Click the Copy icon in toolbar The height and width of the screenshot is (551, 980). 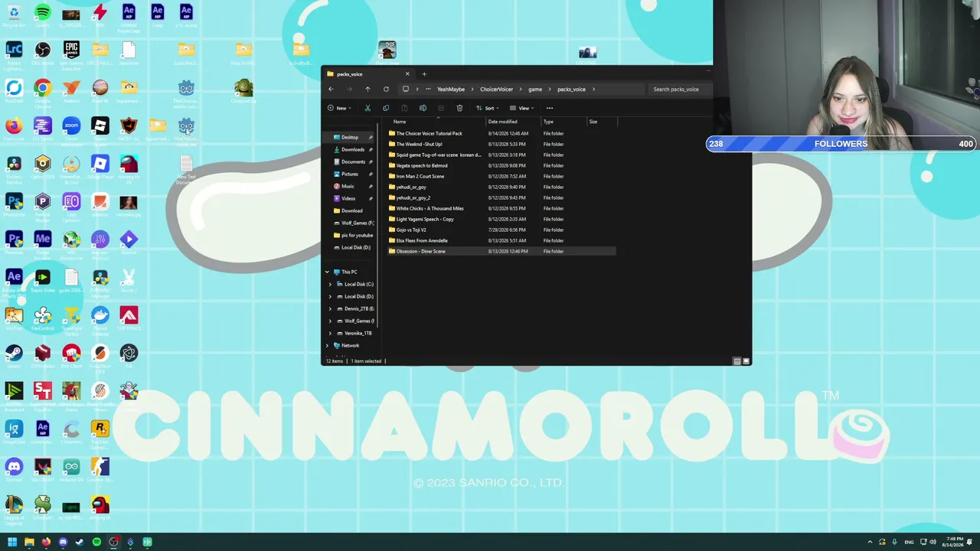tap(386, 108)
